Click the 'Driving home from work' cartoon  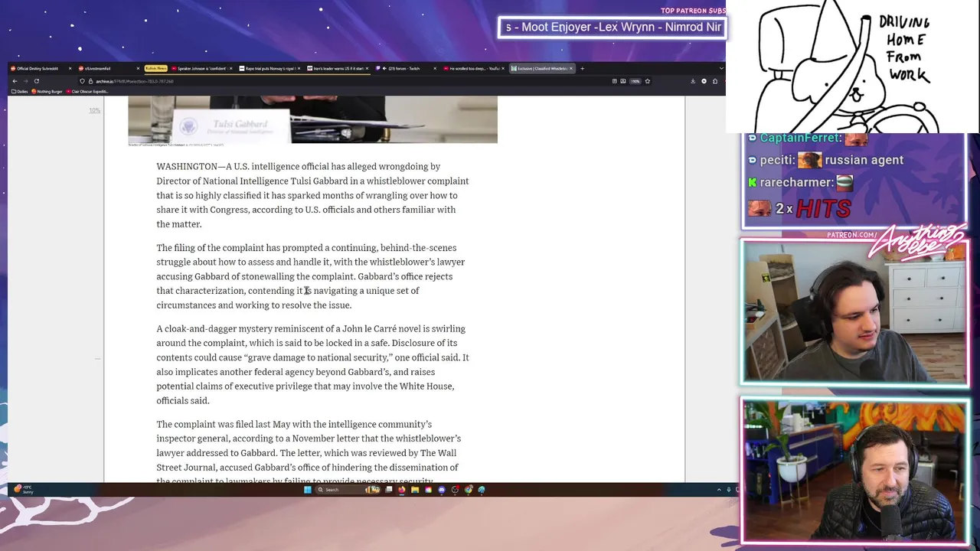click(852, 67)
